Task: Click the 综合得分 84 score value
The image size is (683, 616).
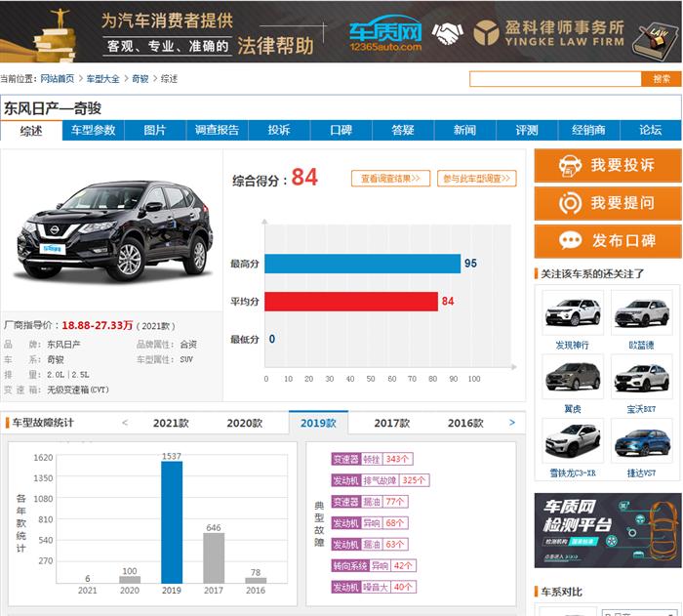Action: pyautogui.click(x=304, y=178)
